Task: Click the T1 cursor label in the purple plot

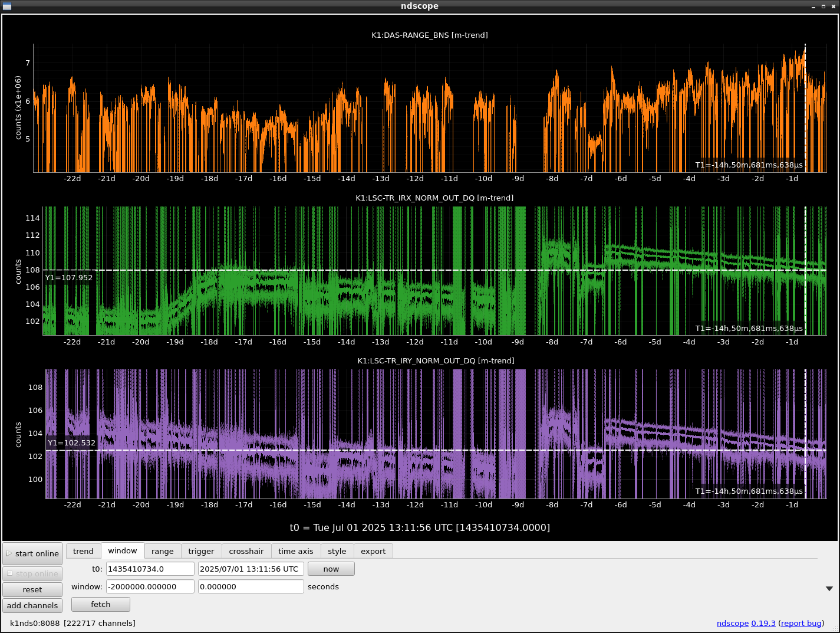Action: point(749,491)
